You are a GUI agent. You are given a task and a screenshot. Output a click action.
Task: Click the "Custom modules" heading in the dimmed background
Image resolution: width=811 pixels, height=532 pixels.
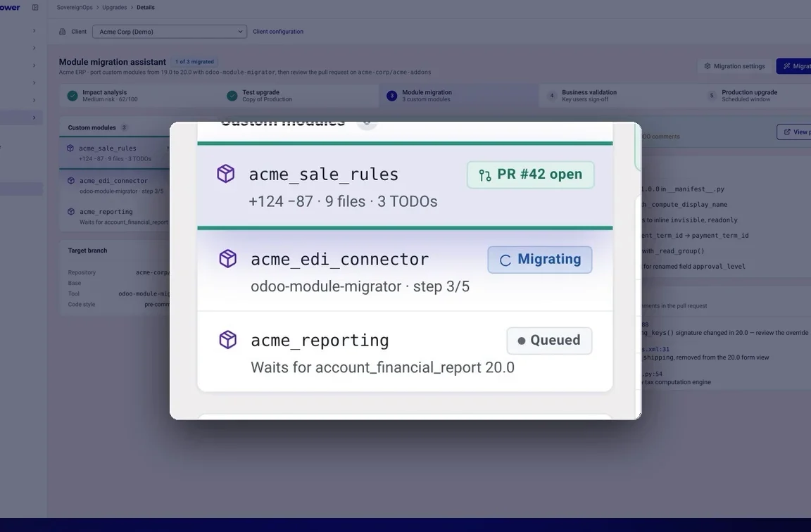tap(92, 127)
